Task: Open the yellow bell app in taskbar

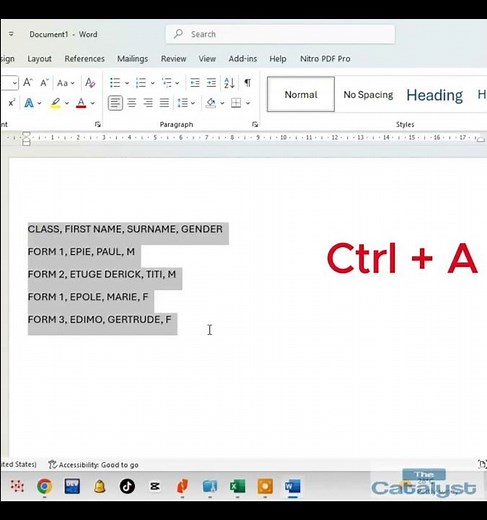Action: pos(99,486)
